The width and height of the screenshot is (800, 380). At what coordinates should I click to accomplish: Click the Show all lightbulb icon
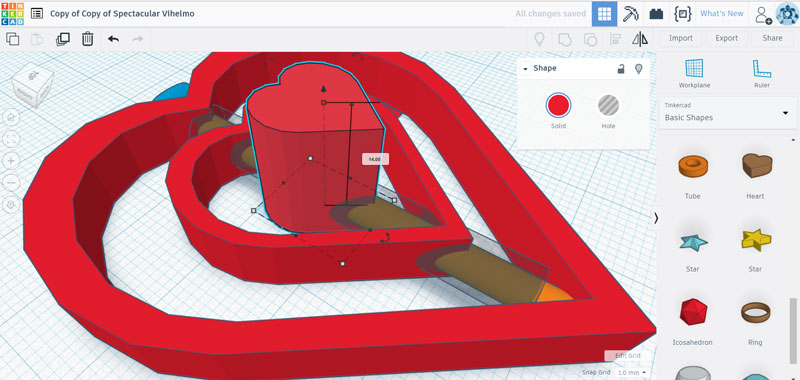pos(539,39)
